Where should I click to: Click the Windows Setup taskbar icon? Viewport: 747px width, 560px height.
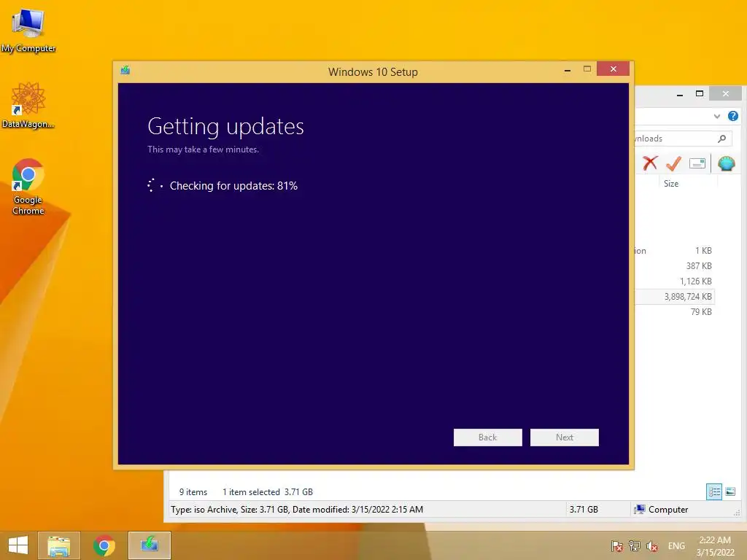(x=149, y=545)
